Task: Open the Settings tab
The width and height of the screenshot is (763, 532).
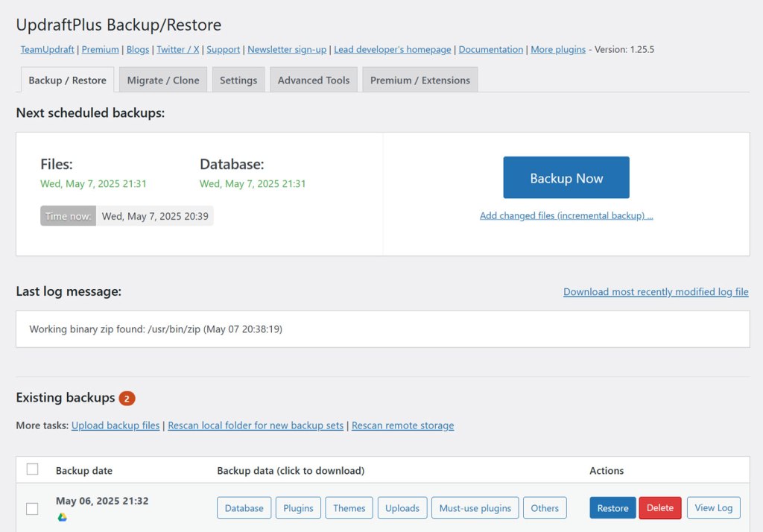Action: point(238,80)
